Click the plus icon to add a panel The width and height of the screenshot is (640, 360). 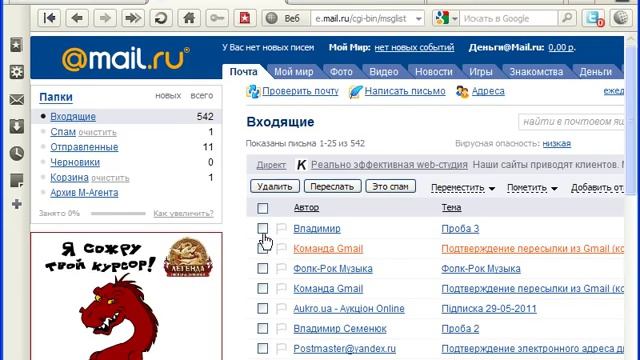16,204
